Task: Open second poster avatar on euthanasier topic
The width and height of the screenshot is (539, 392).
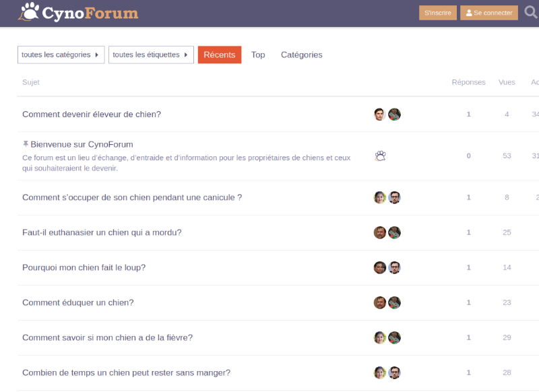Action: (x=394, y=232)
